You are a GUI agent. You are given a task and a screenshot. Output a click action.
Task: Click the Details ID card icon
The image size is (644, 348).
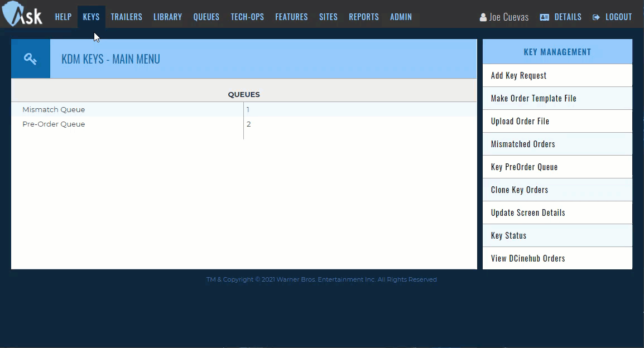(x=545, y=17)
